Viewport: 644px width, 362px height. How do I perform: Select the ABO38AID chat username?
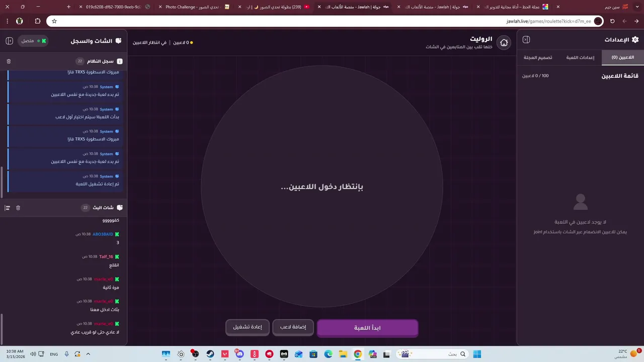(103, 234)
